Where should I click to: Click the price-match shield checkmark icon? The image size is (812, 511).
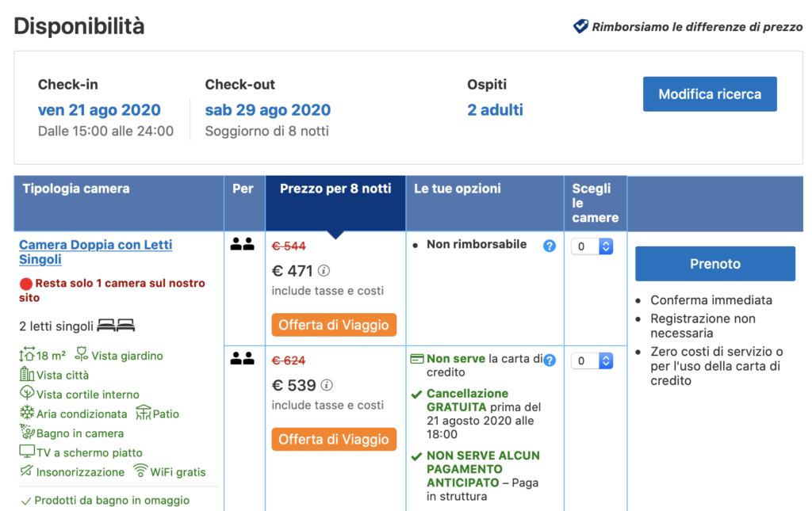(580, 27)
